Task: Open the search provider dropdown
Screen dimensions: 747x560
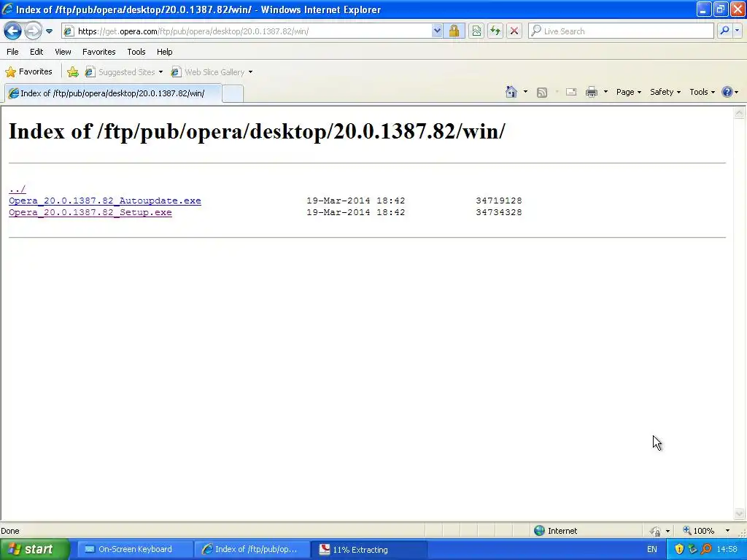Action: tap(737, 31)
